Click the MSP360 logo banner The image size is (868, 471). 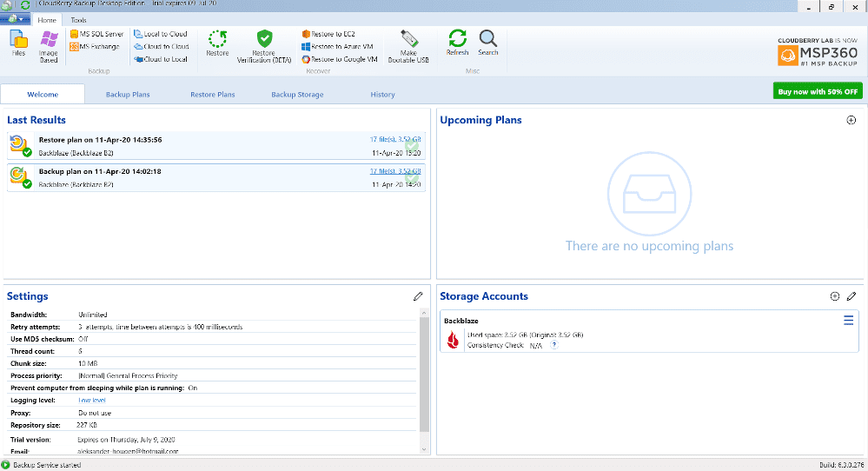click(817, 52)
